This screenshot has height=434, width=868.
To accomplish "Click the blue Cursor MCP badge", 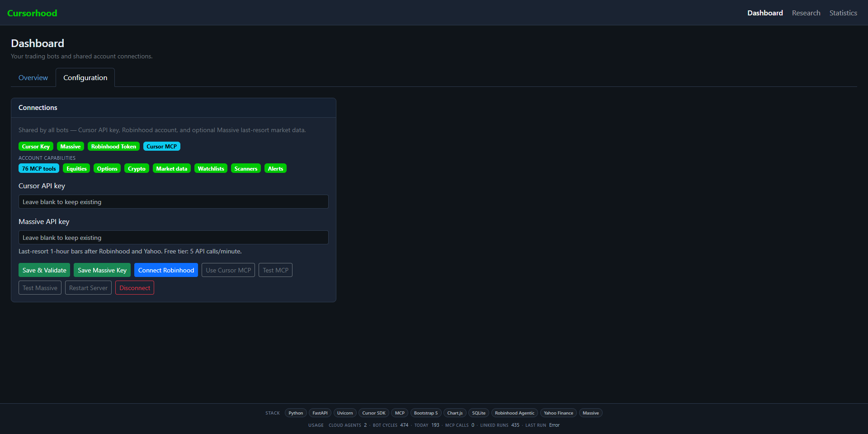I will point(162,146).
